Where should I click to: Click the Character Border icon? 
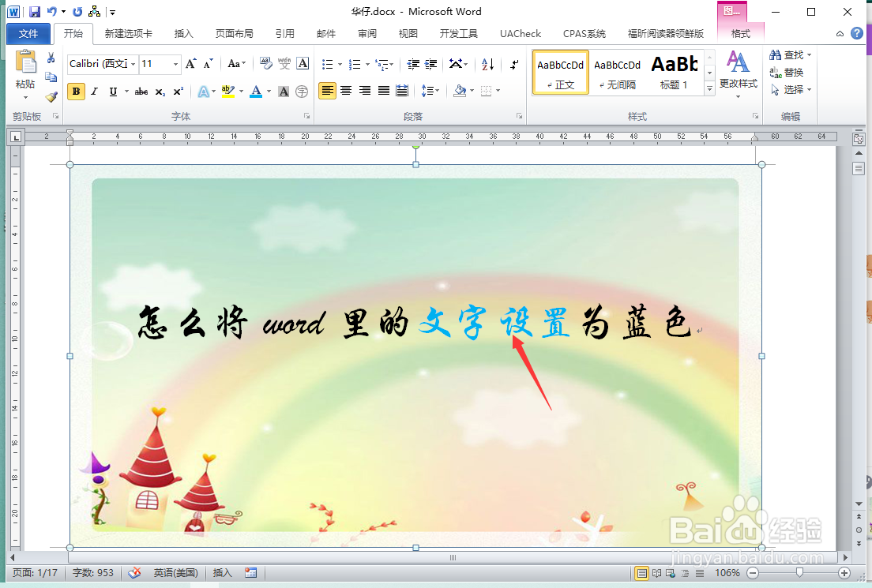tap(303, 64)
